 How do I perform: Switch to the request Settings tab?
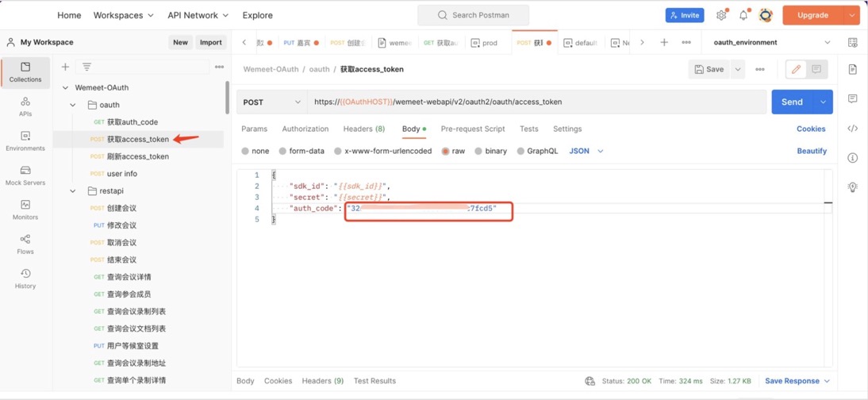pos(567,129)
